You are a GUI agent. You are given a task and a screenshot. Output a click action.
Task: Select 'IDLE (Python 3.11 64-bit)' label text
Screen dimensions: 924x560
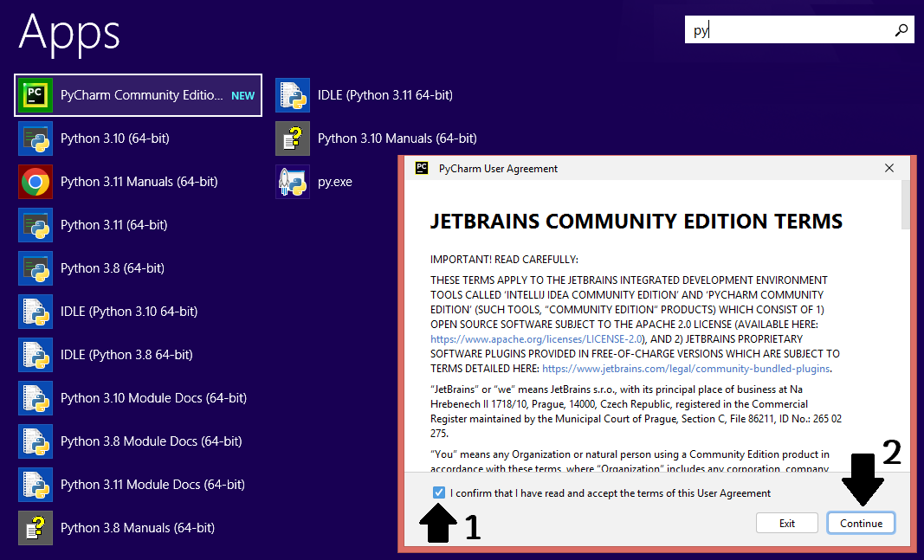pos(385,95)
